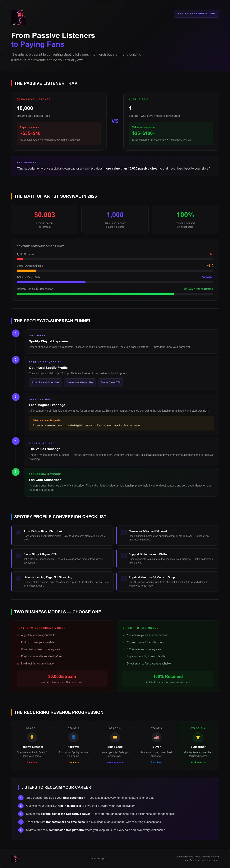Toggle the Support Button → Your Platform checkbox
The height and width of the screenshot is (868, 230).
click(x=124, y=555)
